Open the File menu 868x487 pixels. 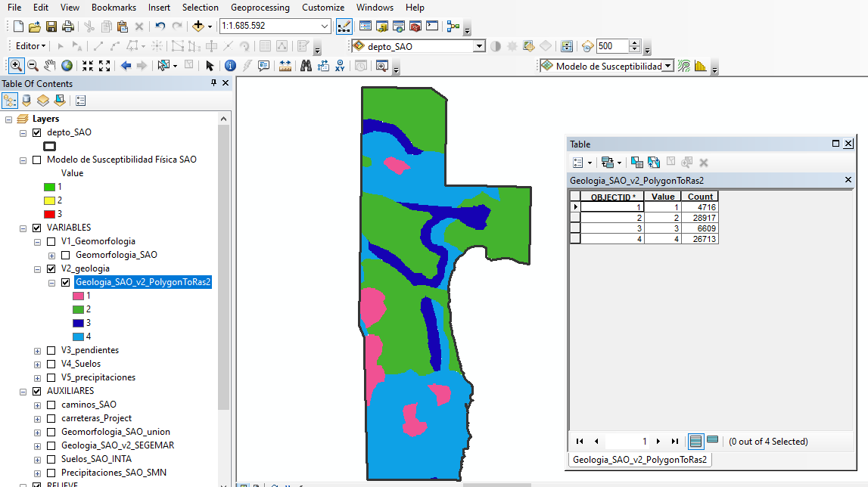14,8
